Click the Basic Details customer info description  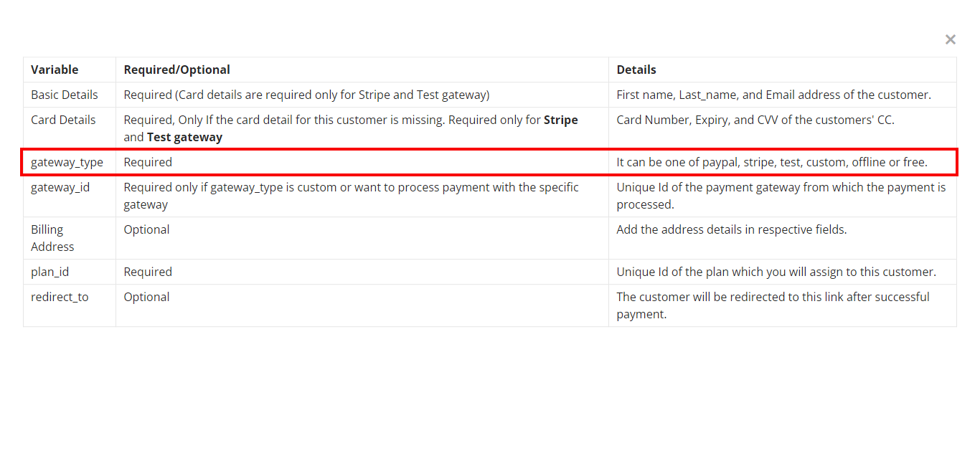pos(773,95)
